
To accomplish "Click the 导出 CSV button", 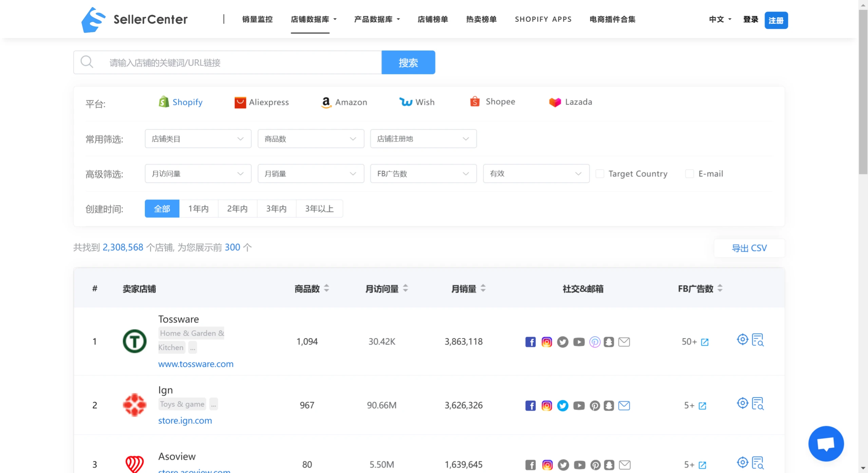I will click(749, 248).
